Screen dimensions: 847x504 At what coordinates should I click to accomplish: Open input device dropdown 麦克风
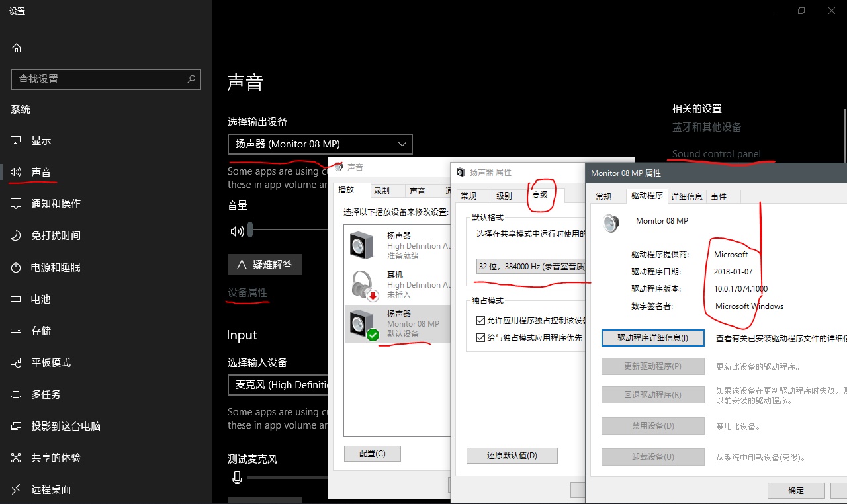[279, 385]
